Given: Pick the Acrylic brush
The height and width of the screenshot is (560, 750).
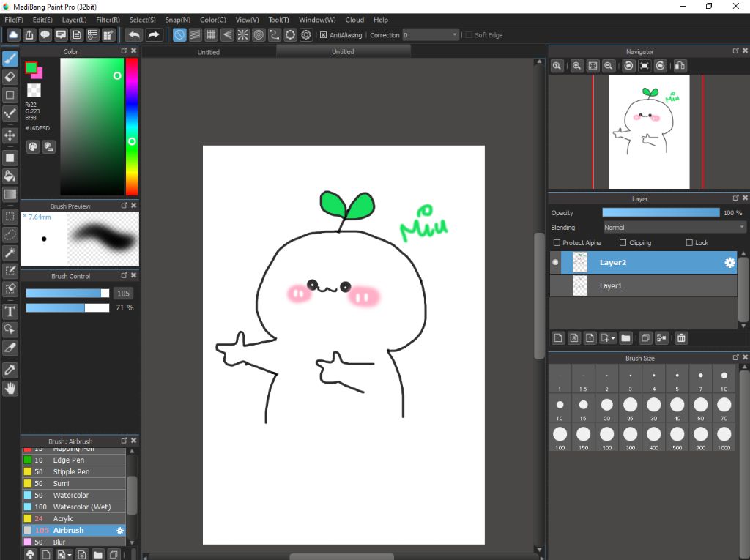Looking at the screenshot, I should [x=74, y=518].
